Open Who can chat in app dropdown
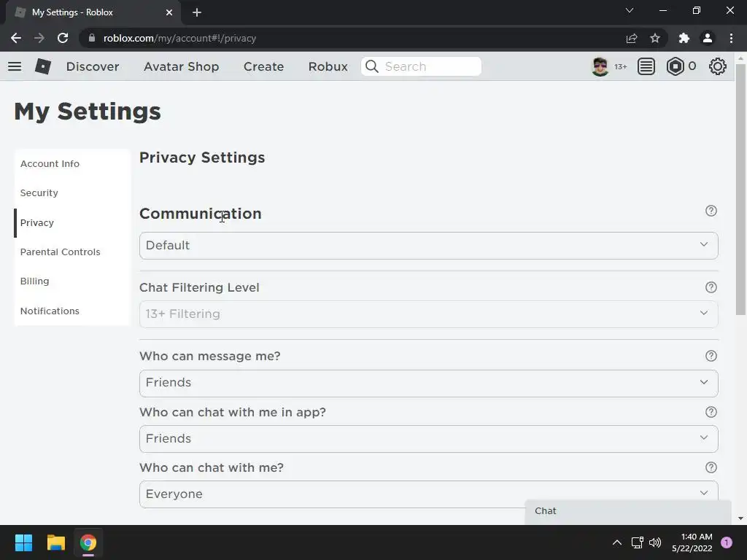The height and width of the screenshot is (560, 747). tap(428, 438)
